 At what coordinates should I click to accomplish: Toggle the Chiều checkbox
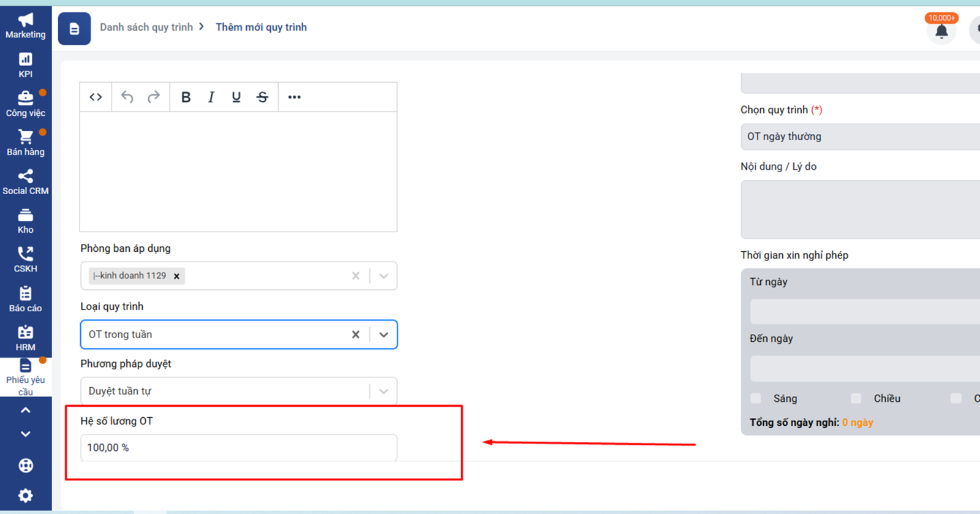(856, 399)
